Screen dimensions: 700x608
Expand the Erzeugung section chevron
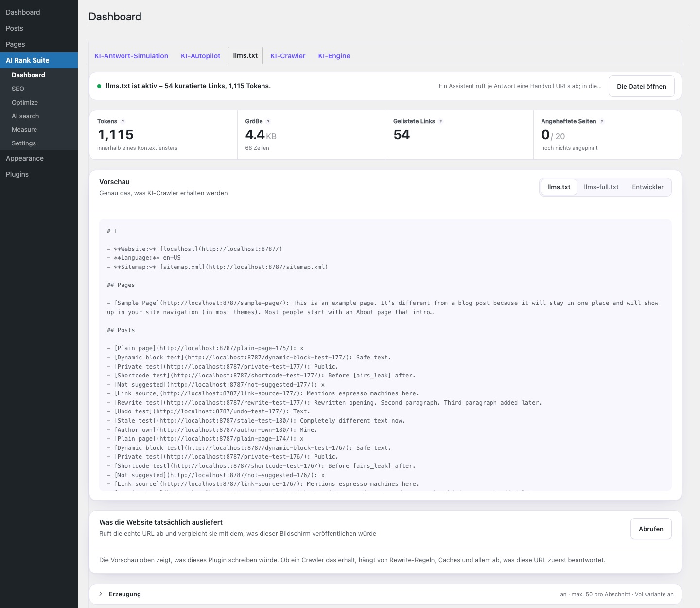pos(101,594)
